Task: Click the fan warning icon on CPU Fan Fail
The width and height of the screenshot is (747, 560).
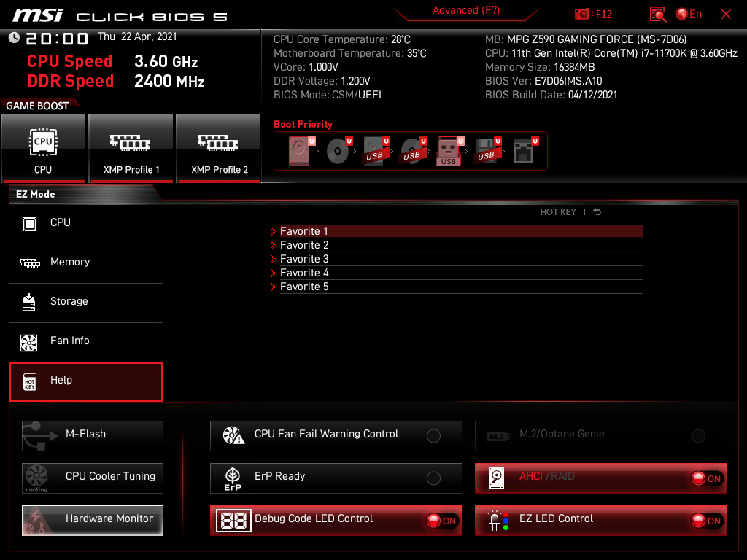Action: coord(233,435)
